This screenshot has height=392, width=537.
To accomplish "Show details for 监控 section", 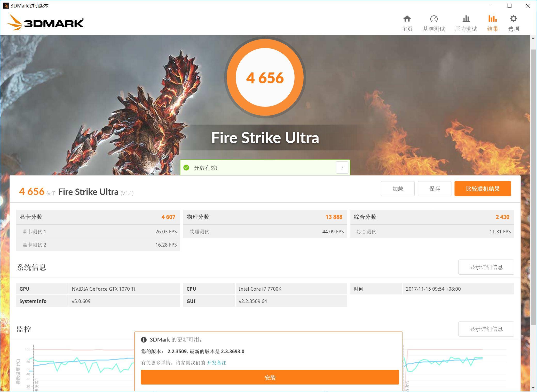I will [x=486, y=329].
